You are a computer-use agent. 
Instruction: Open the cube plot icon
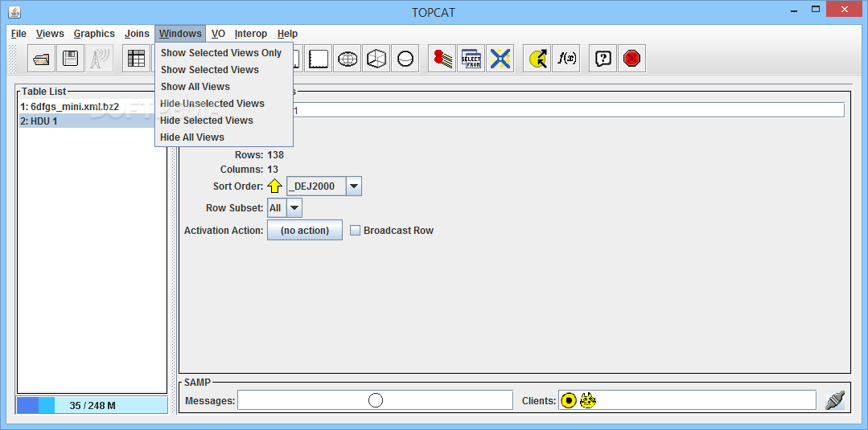click(x=376, y=58)
